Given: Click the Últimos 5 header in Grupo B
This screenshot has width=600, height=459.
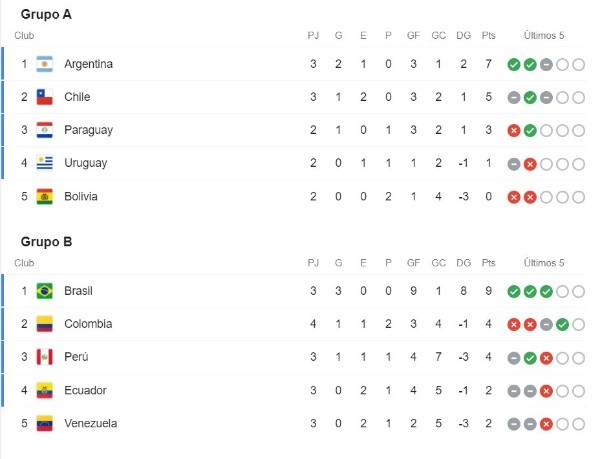Looking at the screenshot, I should click(x=545, y=262).
